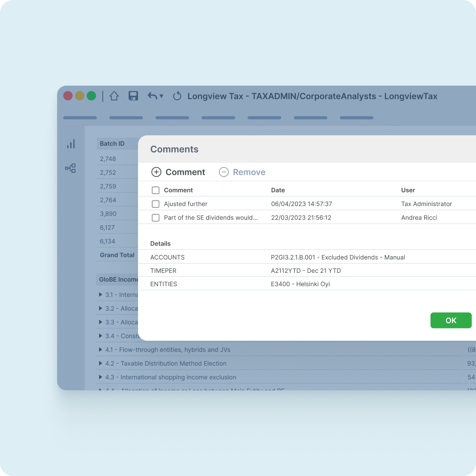476x476 pixels.
Task: Click the Undo arrow icon
Action: point(152,96)
